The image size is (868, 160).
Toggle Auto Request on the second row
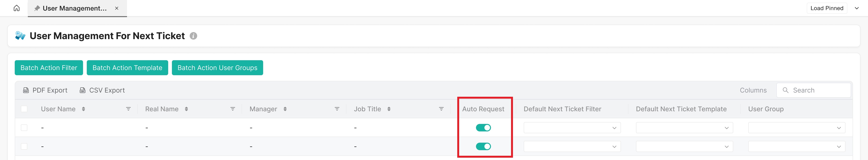[483, 146]
